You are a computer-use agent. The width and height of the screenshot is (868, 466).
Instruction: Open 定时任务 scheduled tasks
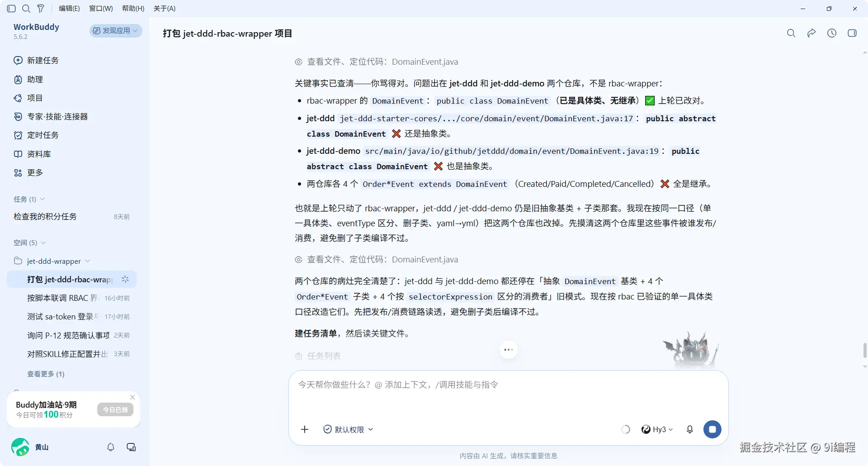click(36, 135)
